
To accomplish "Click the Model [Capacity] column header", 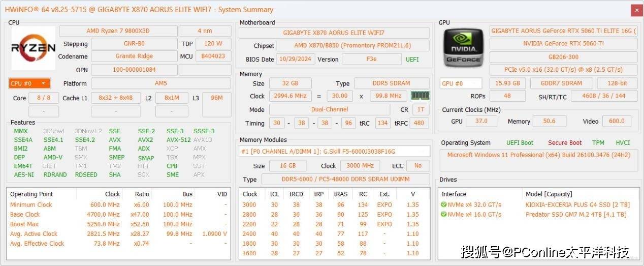I will pos(549,194).
